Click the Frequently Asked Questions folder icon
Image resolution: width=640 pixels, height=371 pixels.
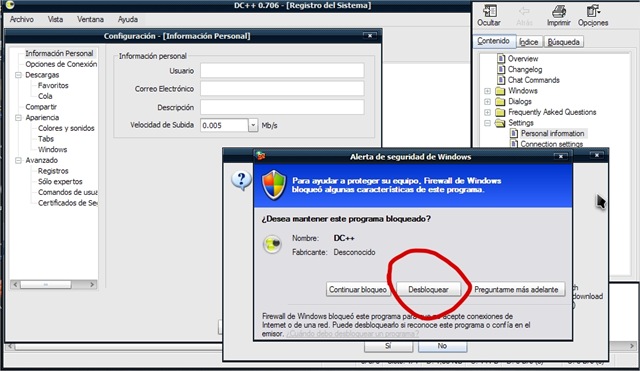click(x=500, y=112)
